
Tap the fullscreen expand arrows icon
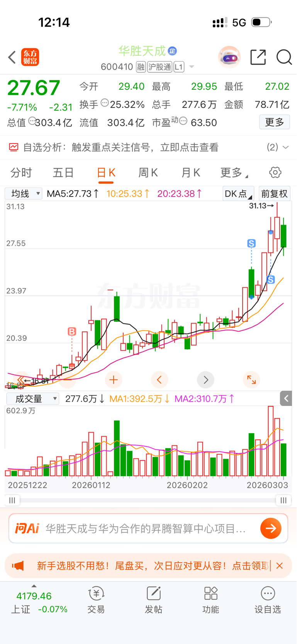click(251, 380)
